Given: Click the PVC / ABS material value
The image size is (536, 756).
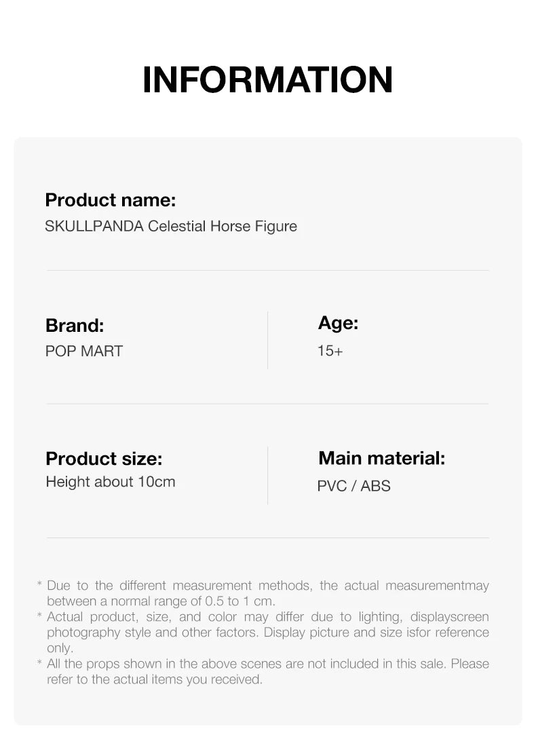Looking at the screenshot, I should tap(353, 486).
